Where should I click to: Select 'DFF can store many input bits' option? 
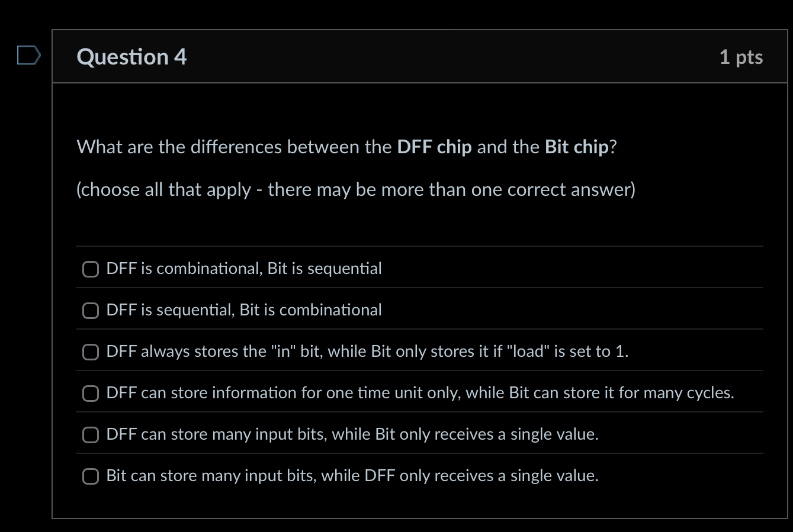pyautogui.click(x=90, y=434)
